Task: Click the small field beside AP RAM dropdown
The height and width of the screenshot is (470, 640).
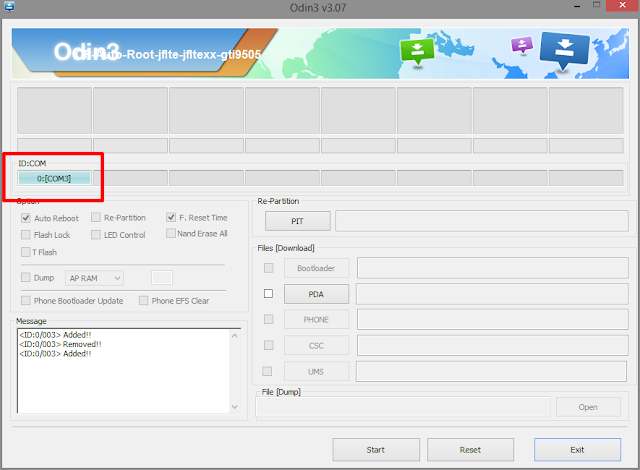Action: [x=162, y=277]
